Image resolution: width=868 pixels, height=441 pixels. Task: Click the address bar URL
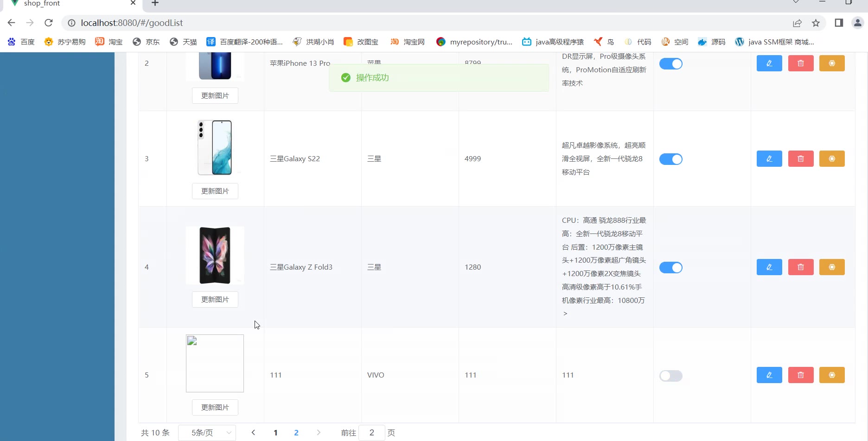pyautogui.click(x=132, y=23)
